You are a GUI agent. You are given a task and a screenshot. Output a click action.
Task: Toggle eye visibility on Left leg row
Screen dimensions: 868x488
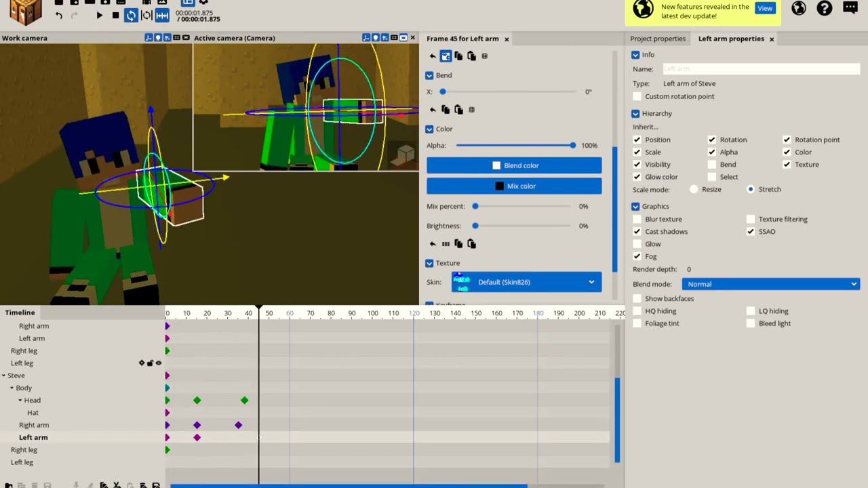point(159,363)
